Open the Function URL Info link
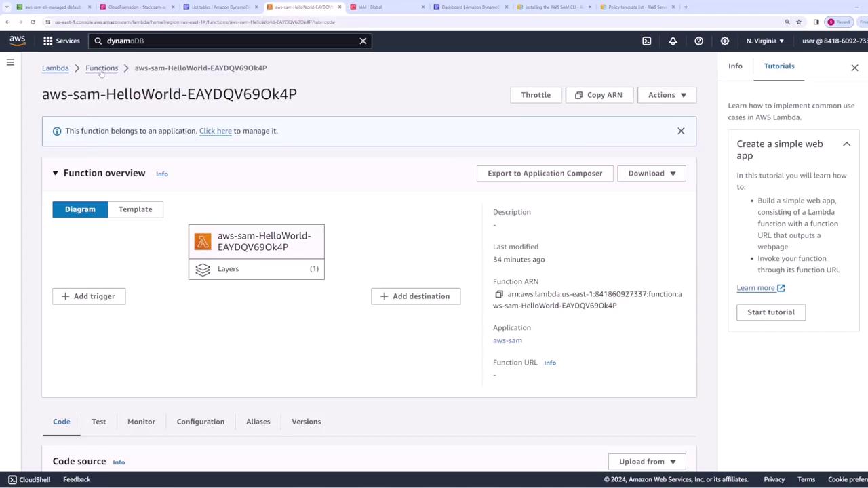This screenshot has height=488, width=868. point(550,363)
